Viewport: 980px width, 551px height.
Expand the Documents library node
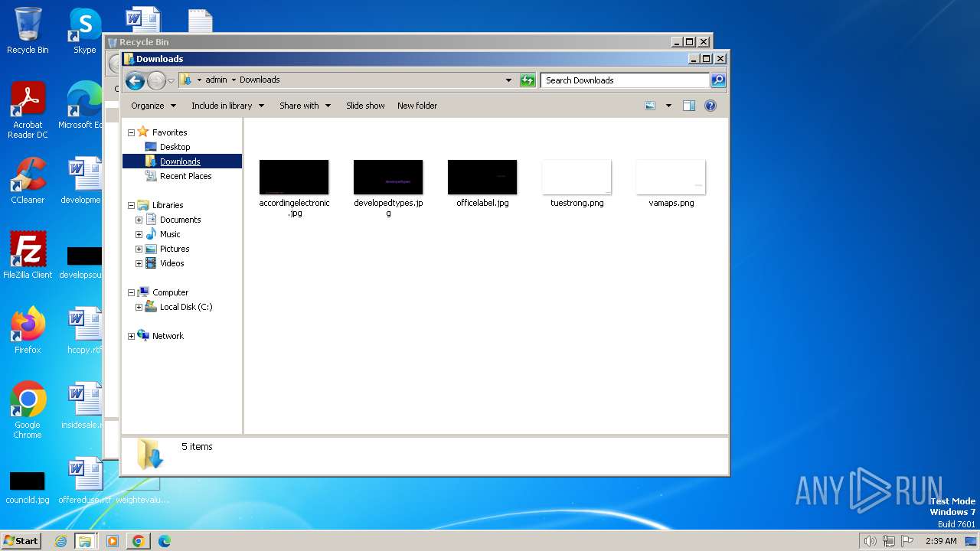(x=139, y=220)
